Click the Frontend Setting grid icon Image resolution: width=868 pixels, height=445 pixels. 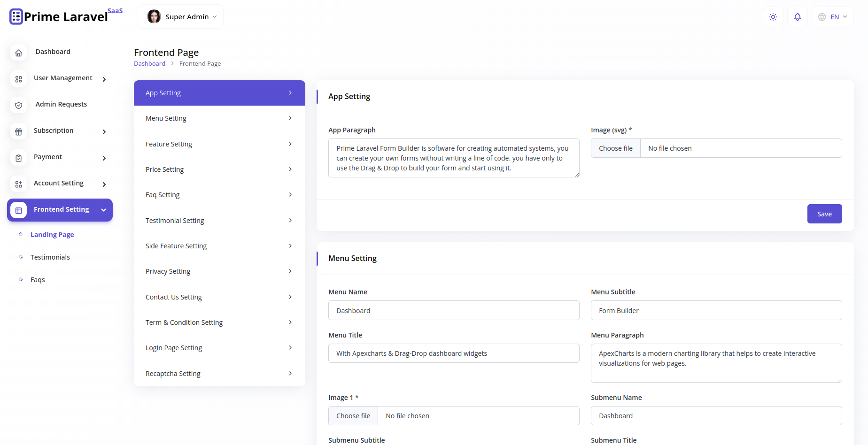point(18,210)
